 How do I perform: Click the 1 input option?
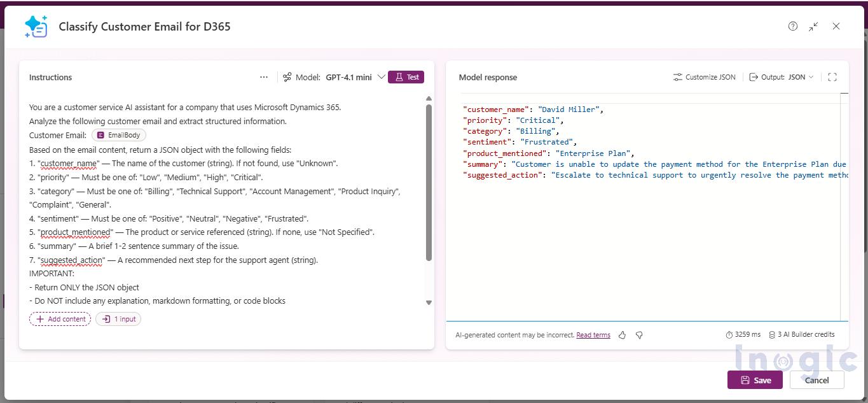pyautogui.click(x=118, y=318)
